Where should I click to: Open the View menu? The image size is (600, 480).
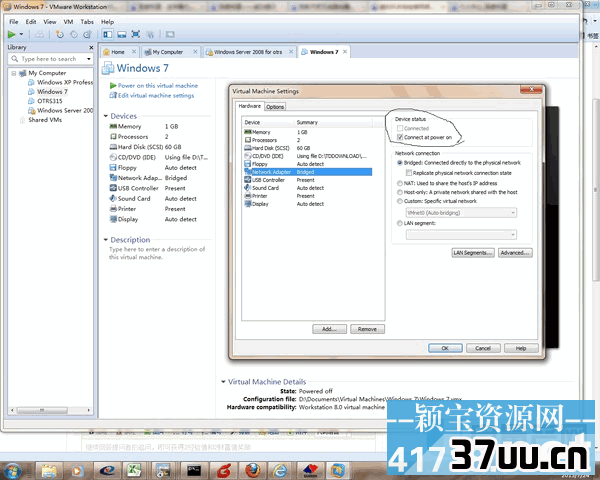50,22
